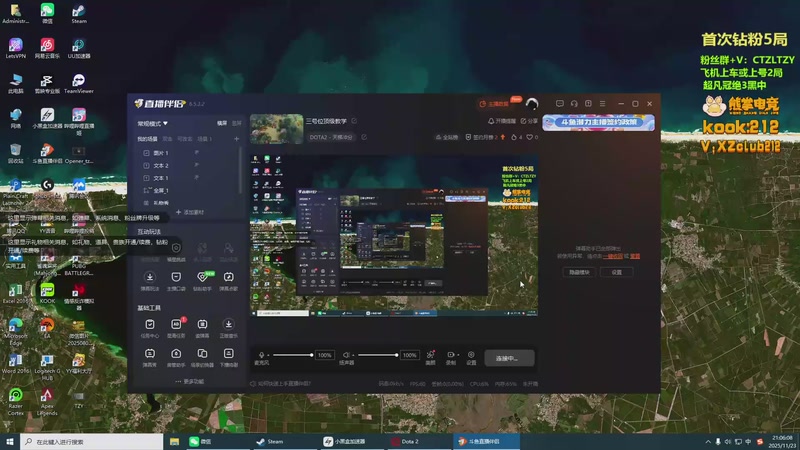Open File Explorer from the taskbar
This screenshot has width=800, height=450.
pyautogui.click(x=174, y=441)
